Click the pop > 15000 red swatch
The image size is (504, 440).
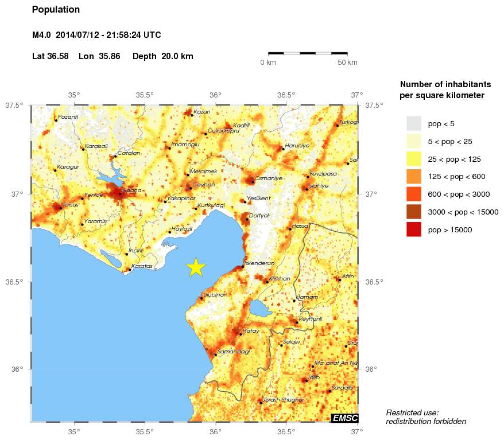point(413,230)
